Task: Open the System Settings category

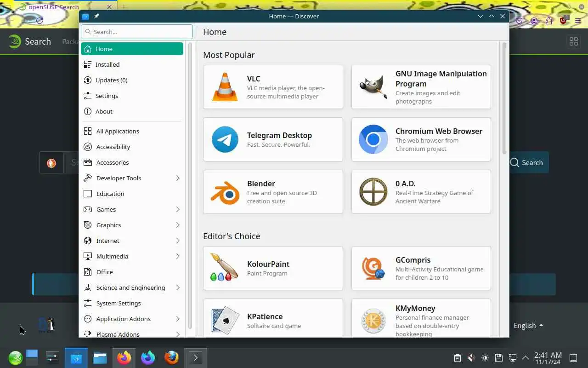Action: point(132,303)
